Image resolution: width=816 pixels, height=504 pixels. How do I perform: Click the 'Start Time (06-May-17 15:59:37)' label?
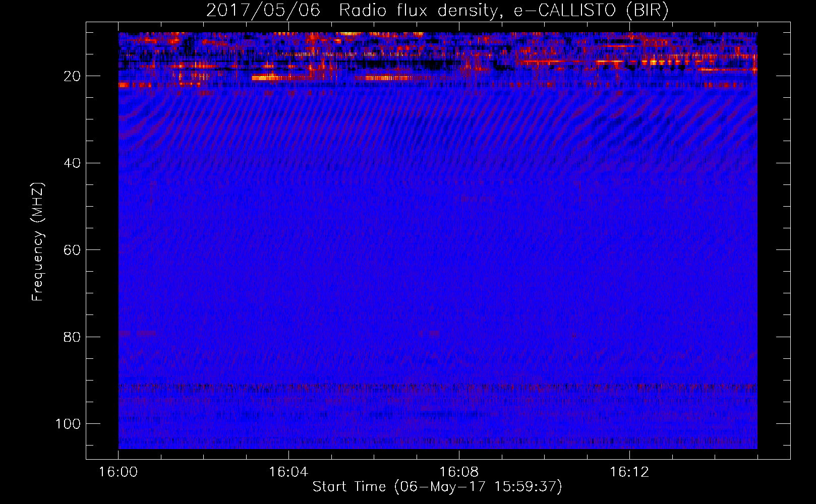[437, 487]
